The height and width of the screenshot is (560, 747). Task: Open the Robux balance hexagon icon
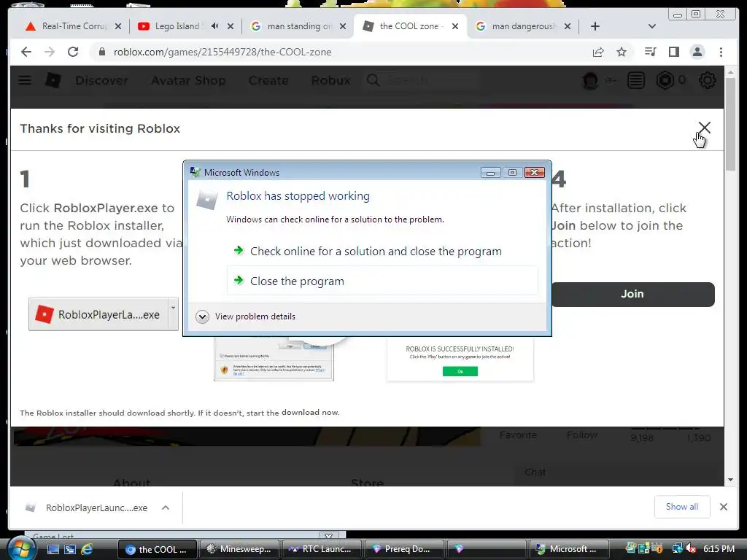point(665,80)
